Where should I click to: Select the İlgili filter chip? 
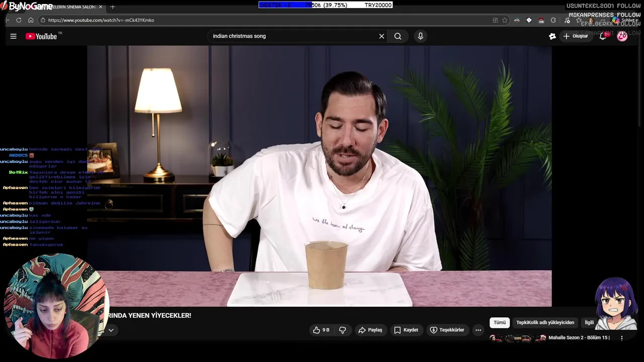(589, 322)
